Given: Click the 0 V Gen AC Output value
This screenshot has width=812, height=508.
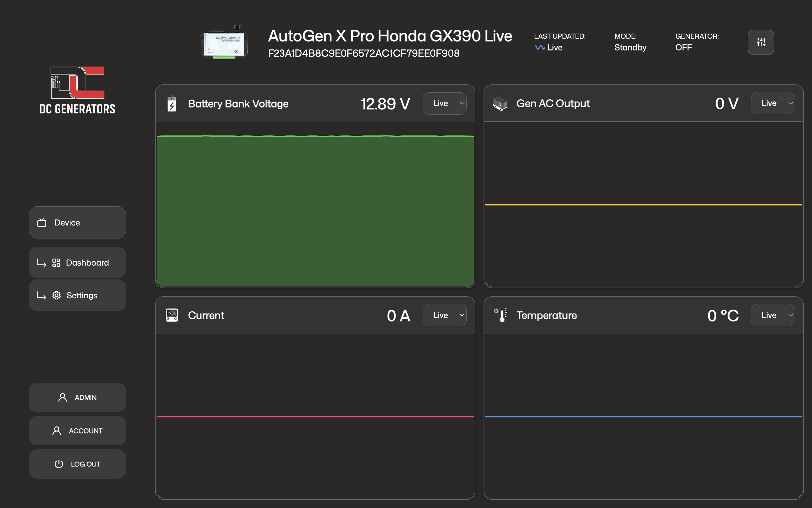Looking at the screenshot, I should click(727, 104).
